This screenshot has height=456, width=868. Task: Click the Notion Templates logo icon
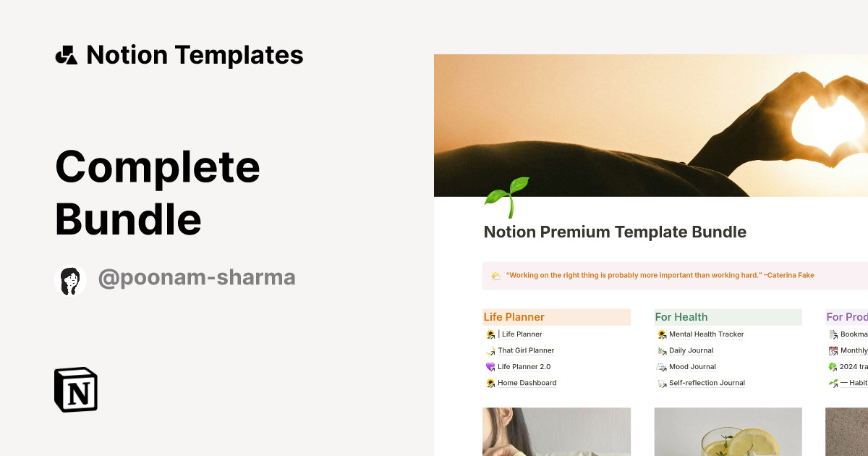[x=66, y=54]
